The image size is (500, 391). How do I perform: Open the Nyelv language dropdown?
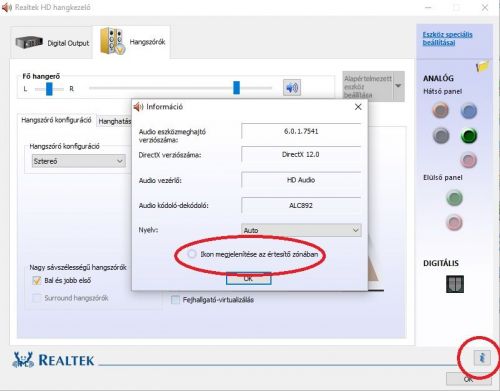(301, 230)
